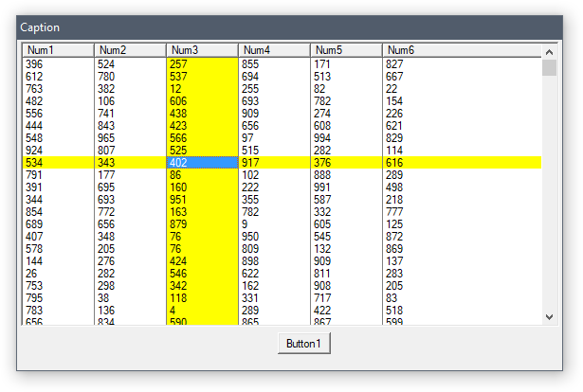The height and width of the screenshot is (392, 583).
Task: Click the scrollbar up arrow
Action: click(549, 50)
